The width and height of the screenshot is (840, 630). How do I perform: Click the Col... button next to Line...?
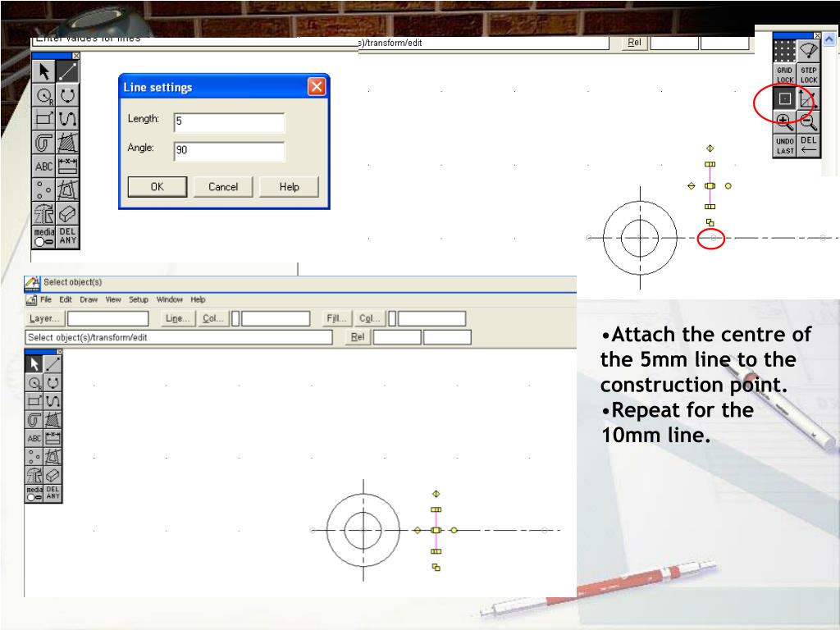point(212,318)
